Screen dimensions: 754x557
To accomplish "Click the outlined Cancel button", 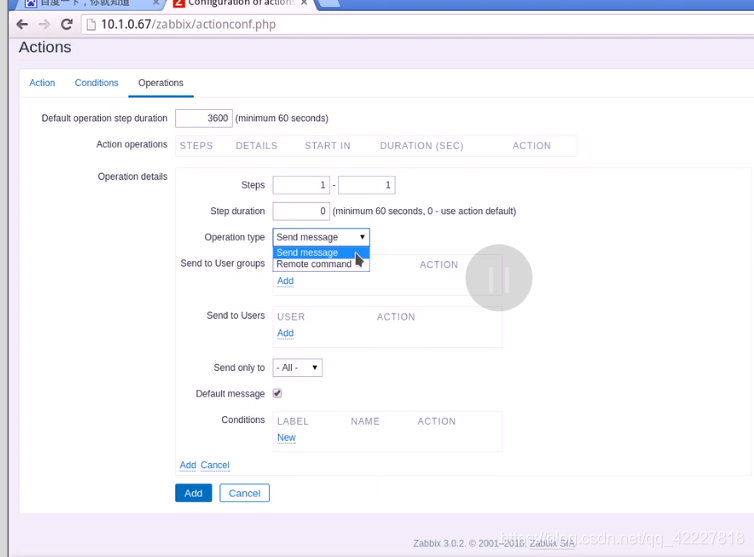I will 244,493.
